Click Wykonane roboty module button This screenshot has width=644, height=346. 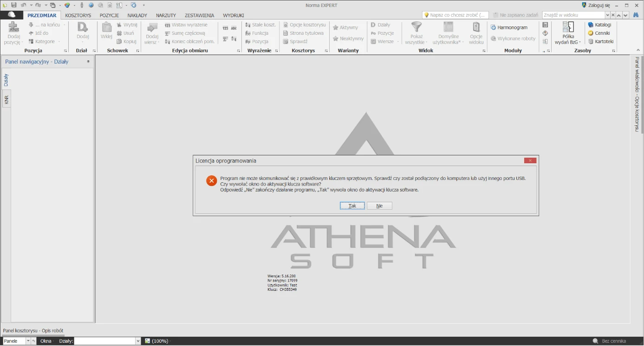[x=513, y=38]
